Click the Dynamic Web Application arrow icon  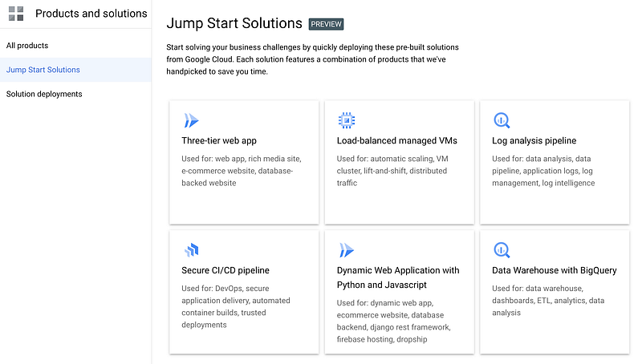pyautogui.click(x=346, y=250)
